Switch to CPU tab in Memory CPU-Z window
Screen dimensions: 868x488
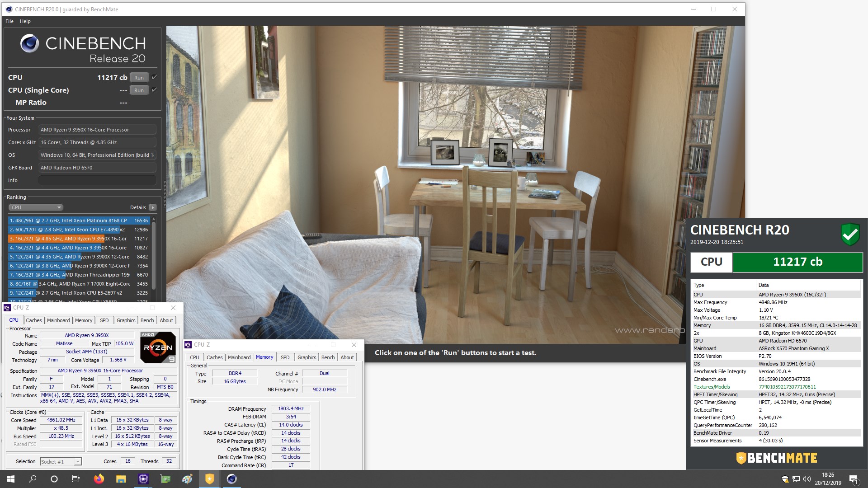[194, 357]
